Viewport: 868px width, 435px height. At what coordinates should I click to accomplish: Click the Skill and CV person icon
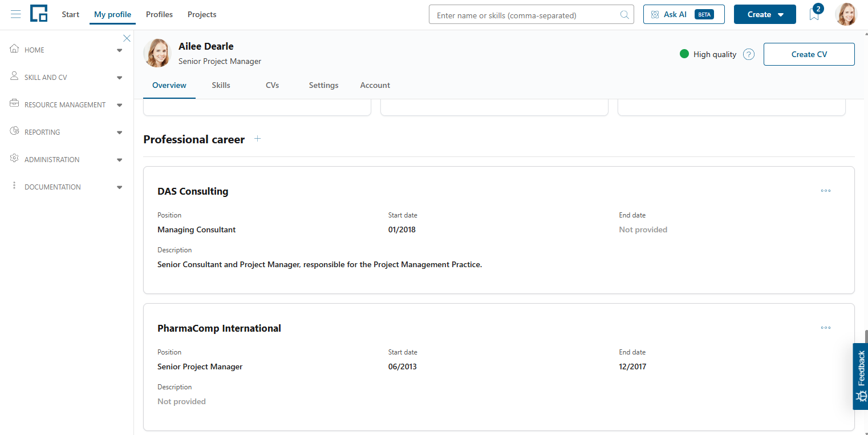coord(15,76)
